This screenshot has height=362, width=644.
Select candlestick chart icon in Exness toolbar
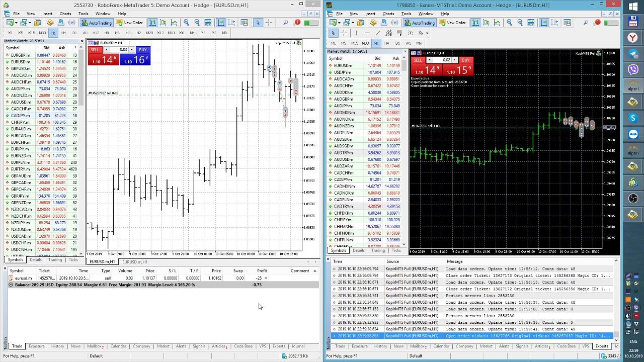(x=486, y=23)
